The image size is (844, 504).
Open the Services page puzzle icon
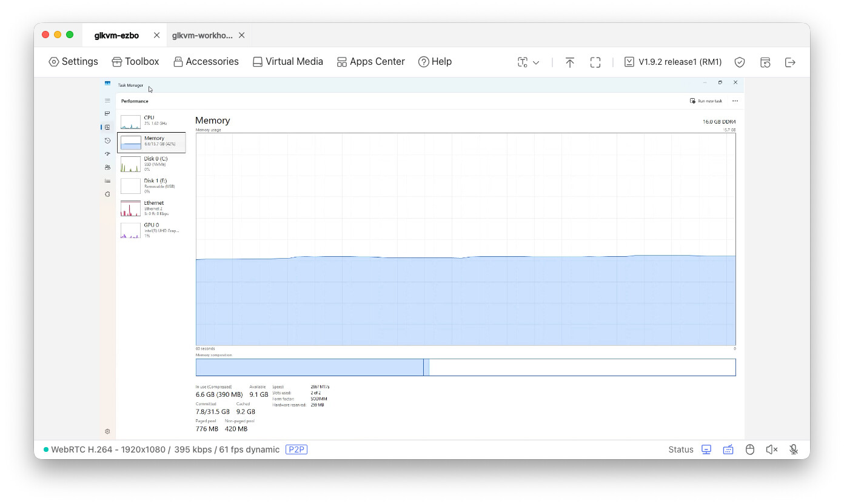click(107, 194)
